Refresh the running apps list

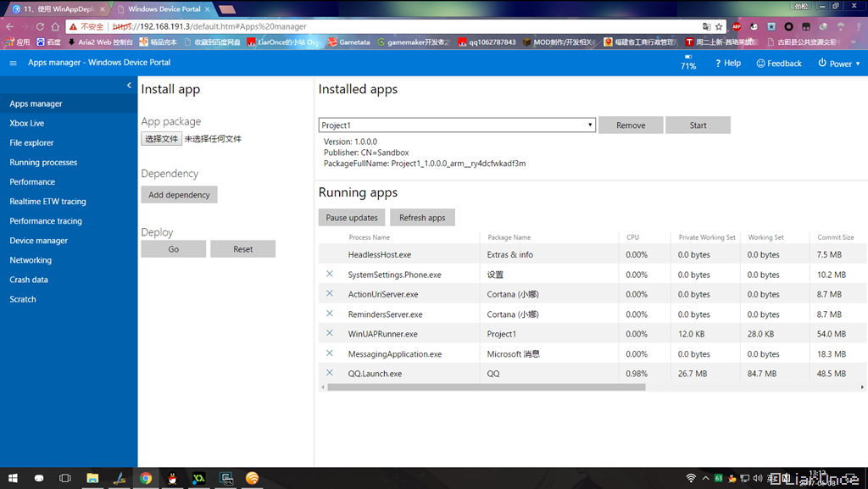422,218
